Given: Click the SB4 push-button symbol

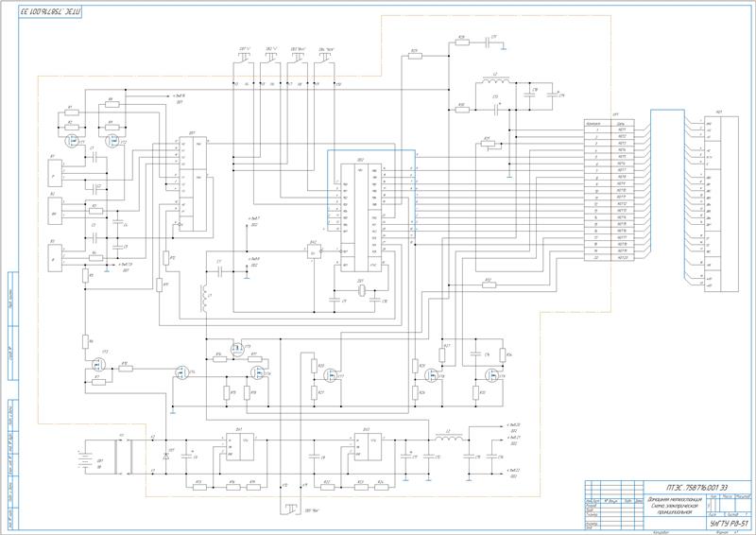Looking at the screenshot, I should pyautogui.click(x=325, y=59).
